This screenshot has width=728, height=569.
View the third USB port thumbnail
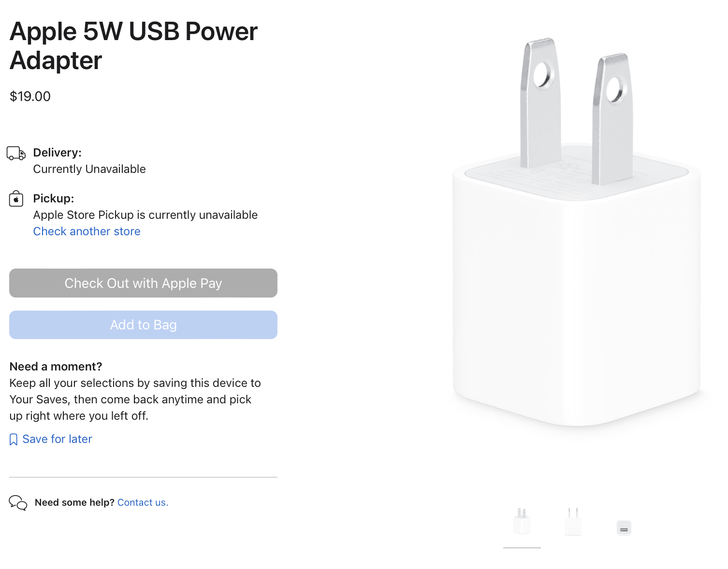624,528
